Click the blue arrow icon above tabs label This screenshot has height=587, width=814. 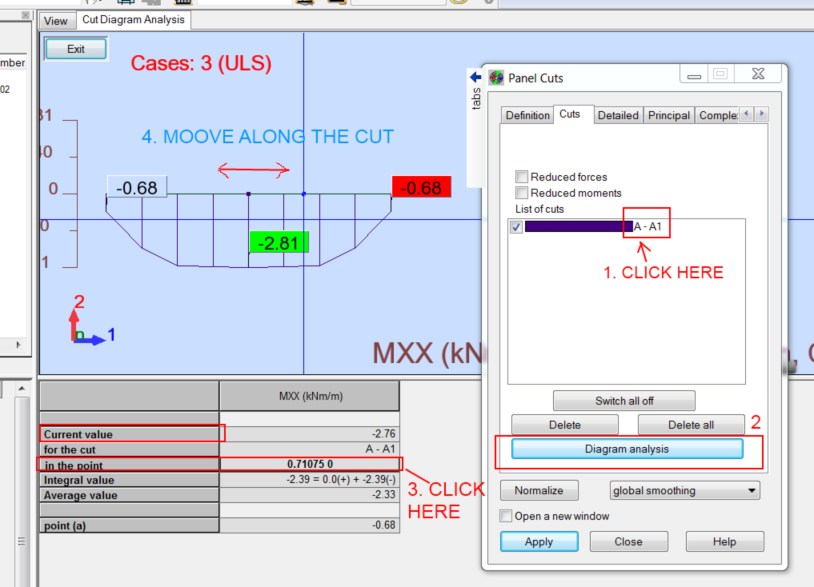coord(476,77)
